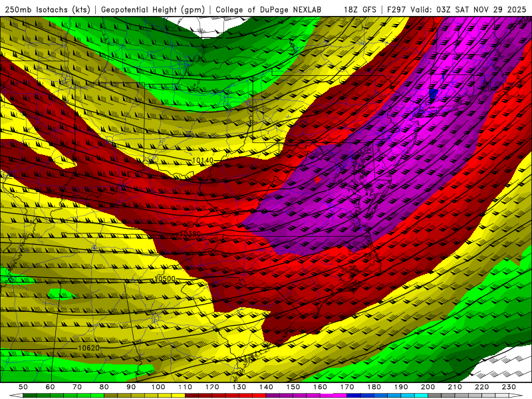Click the "Valid: 03Z SAT NOV 29 2025" text
Screen dimensions: 532x399
tap(468, 9)
